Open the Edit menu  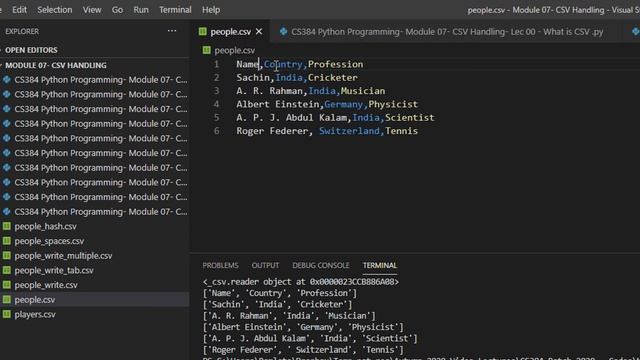click(19, 10)
